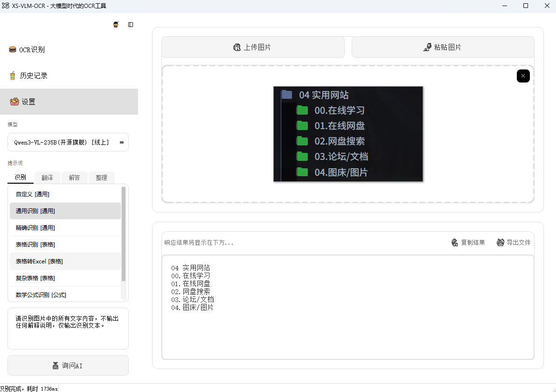The height and width of the screenshot is (392, 556).
Task: Switch to the 识别 prompt tab
Action: pos(21,177)
